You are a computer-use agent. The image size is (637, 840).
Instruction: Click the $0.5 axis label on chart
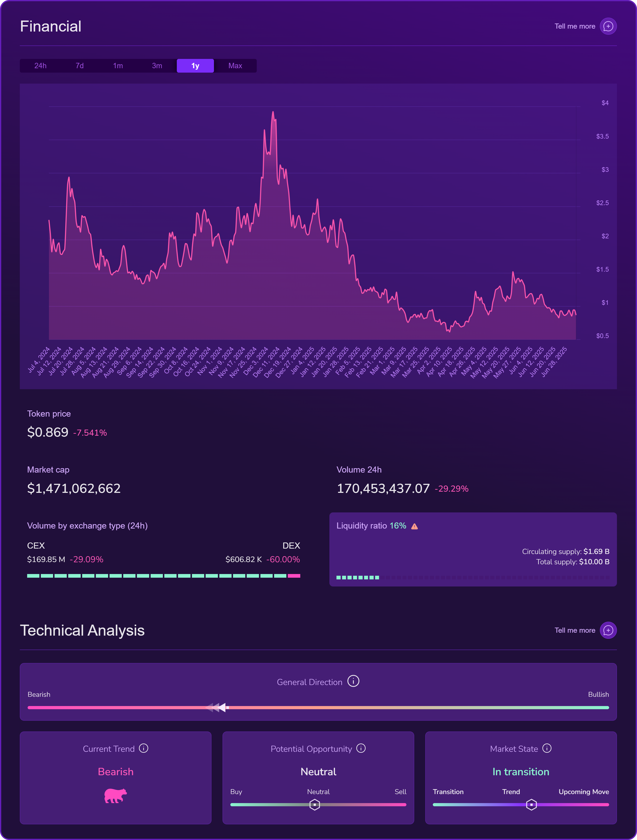(602, 336)
